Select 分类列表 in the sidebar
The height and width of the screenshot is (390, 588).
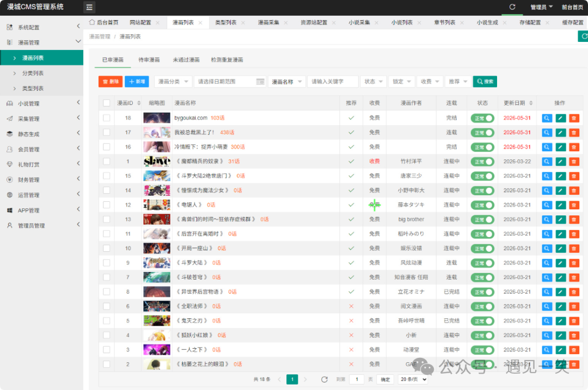pyautogui.click(x=33, y=73)
